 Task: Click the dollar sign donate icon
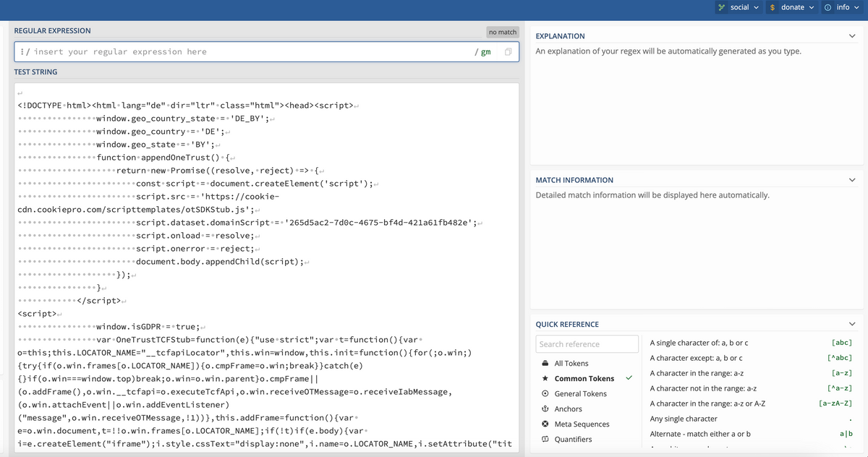click(773, 7)
